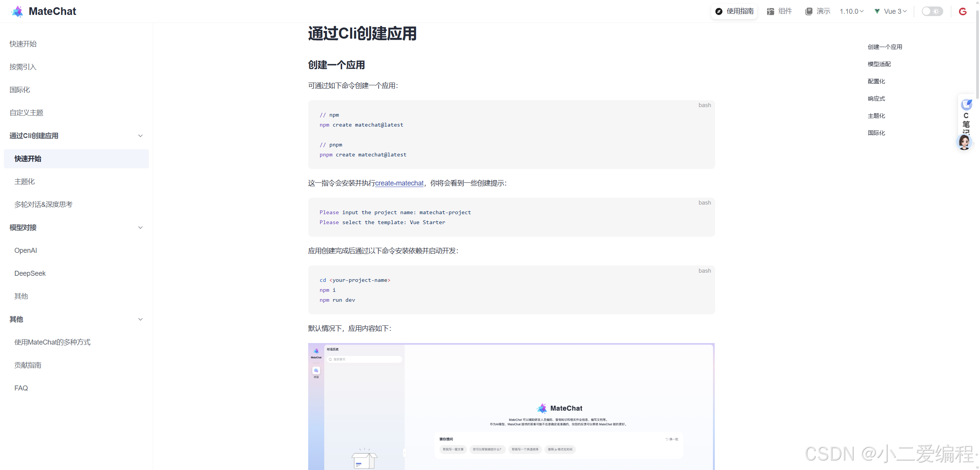Click the 使用指南 compass icon
The height and width of the screenshot is (470, 980).
(719, 11)
